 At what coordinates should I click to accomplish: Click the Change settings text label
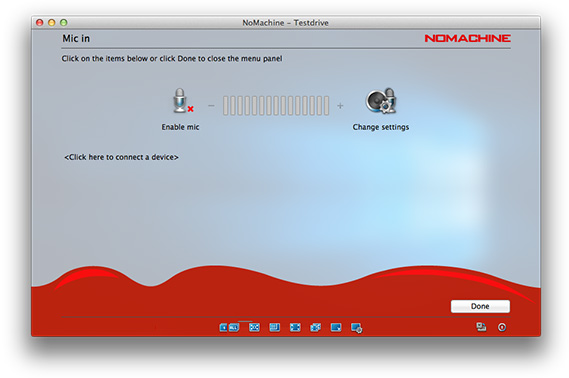point(381,127)
